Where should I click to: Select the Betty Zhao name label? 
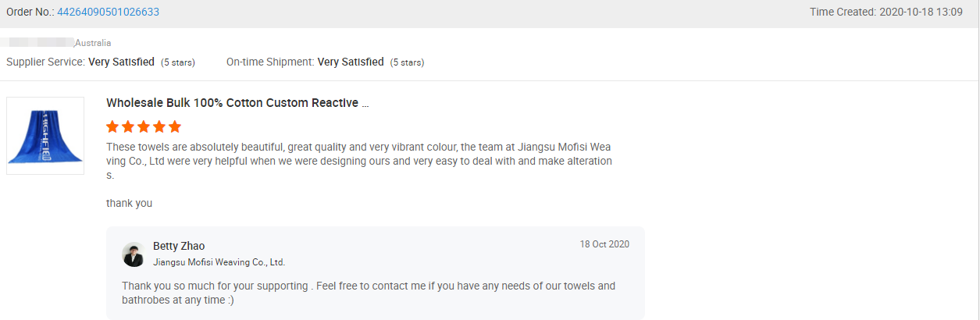[x=179, y=246]
